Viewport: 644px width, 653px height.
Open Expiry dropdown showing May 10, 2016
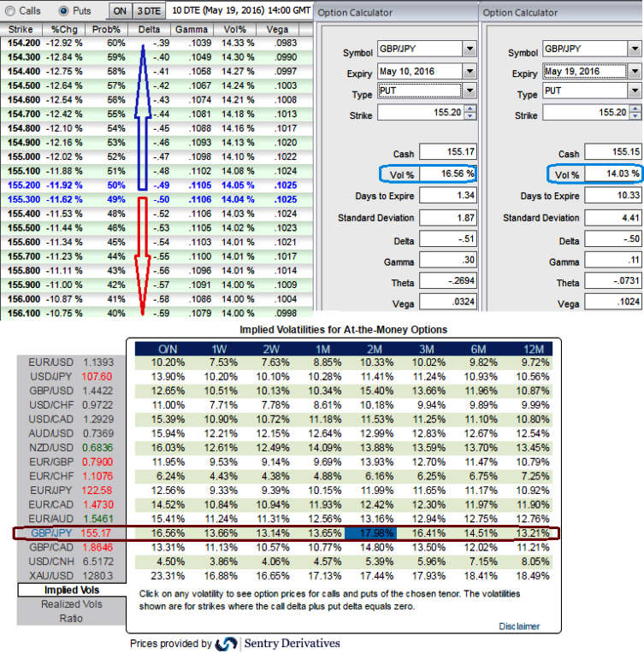tap(470, 71)
